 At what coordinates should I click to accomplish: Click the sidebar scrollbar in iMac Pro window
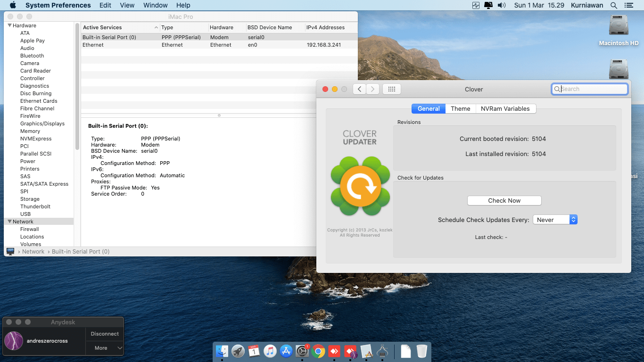click(77, 86)
